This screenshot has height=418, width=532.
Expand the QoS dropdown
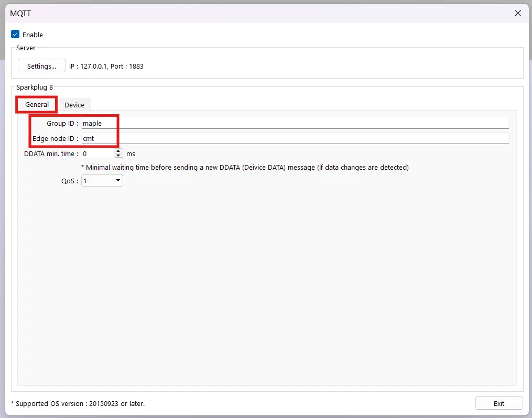[102, 181]
